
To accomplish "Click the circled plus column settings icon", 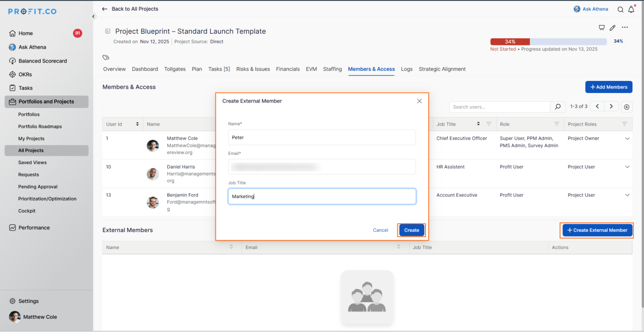I will click(x=627, y=107).
